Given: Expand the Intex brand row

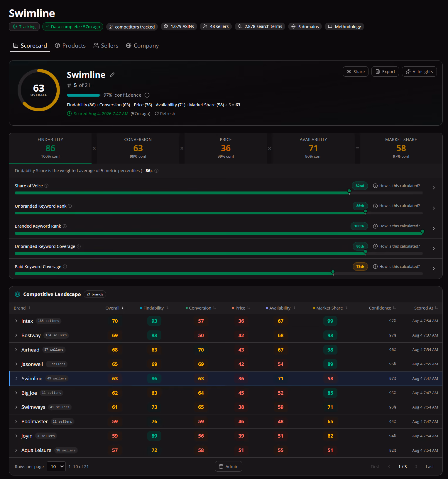Looking at the screenshot, I should (x=16, y=321).
